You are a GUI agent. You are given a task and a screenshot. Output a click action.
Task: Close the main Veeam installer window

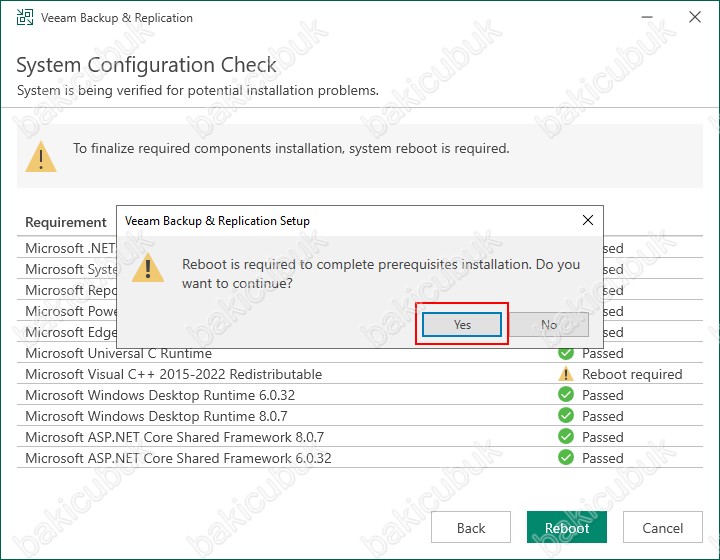[x=695, y=17]
